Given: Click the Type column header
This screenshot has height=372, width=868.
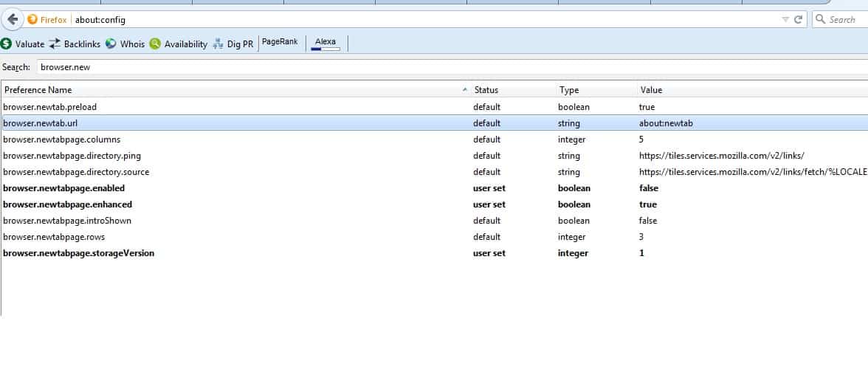Looking at the screenshot, I should coord(569,90).
